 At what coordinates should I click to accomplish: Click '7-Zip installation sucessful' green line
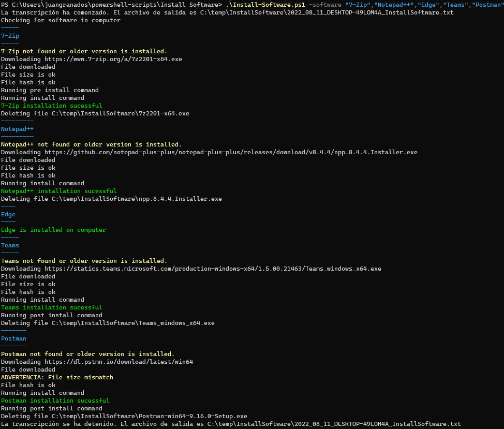pyautogui.click(x=51, y=106)
